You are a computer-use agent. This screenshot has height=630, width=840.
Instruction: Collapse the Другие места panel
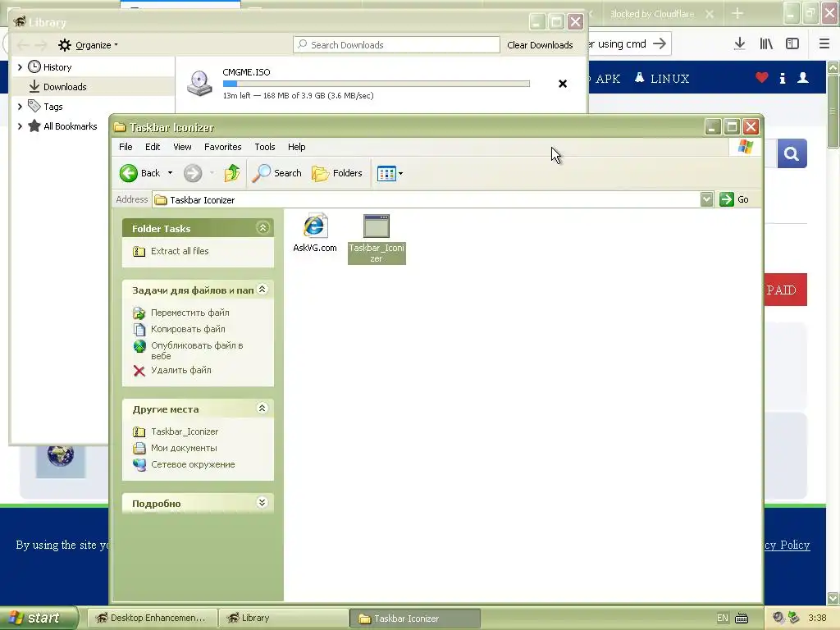coord(262,409)
